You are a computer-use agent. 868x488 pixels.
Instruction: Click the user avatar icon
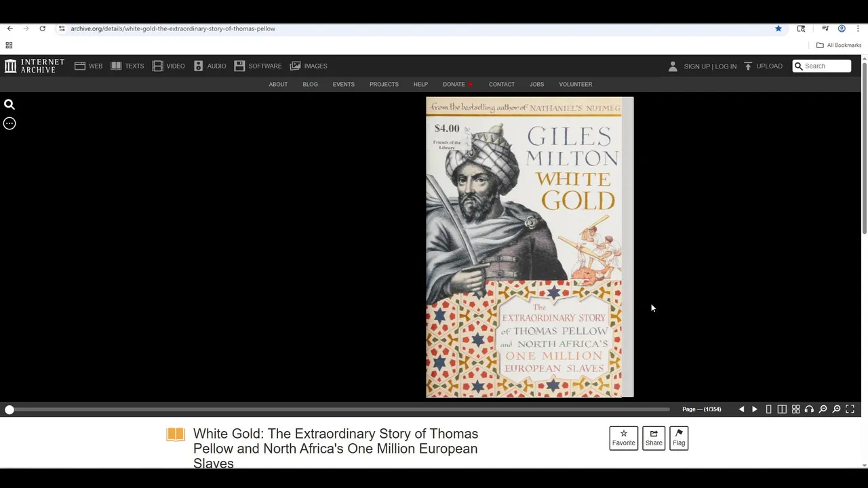coord(673,66)
